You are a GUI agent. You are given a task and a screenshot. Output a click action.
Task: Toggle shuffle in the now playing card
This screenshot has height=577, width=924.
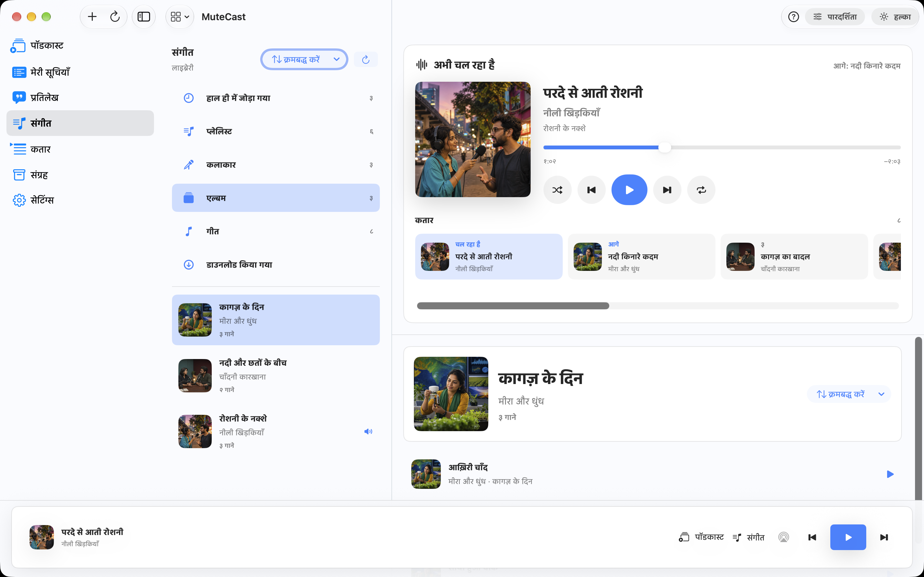tap(557, 190)
